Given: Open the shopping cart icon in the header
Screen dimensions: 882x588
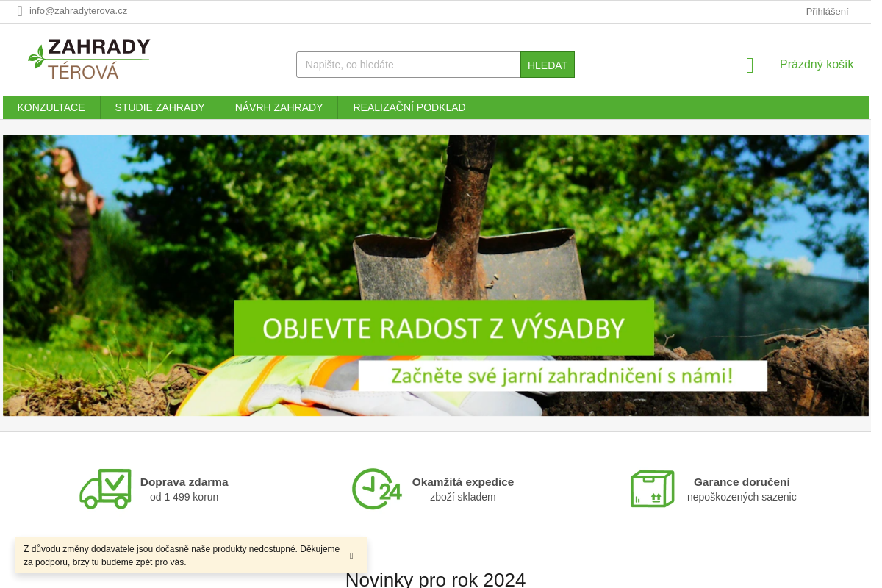Looking at the screenshot, I should pos(749,65).
